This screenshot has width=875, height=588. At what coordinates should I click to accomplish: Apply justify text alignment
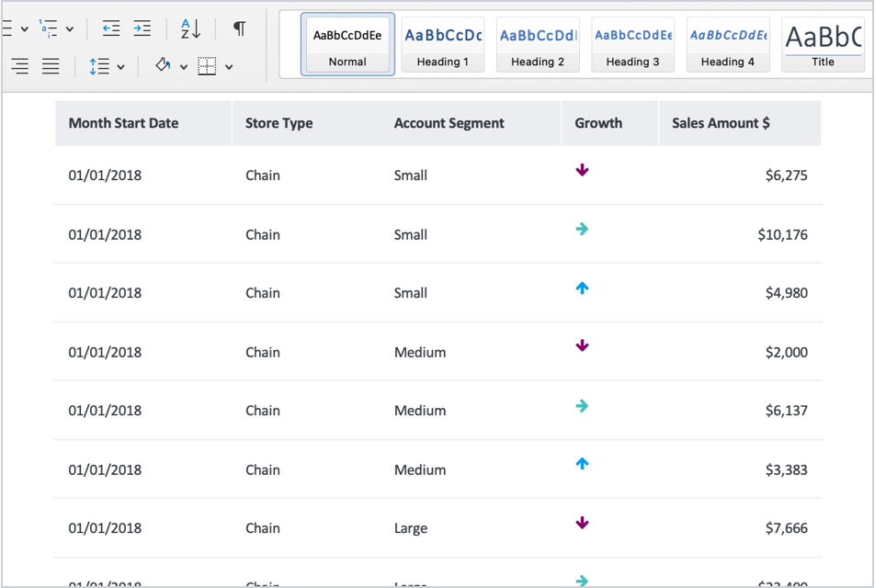pos(51,66)
